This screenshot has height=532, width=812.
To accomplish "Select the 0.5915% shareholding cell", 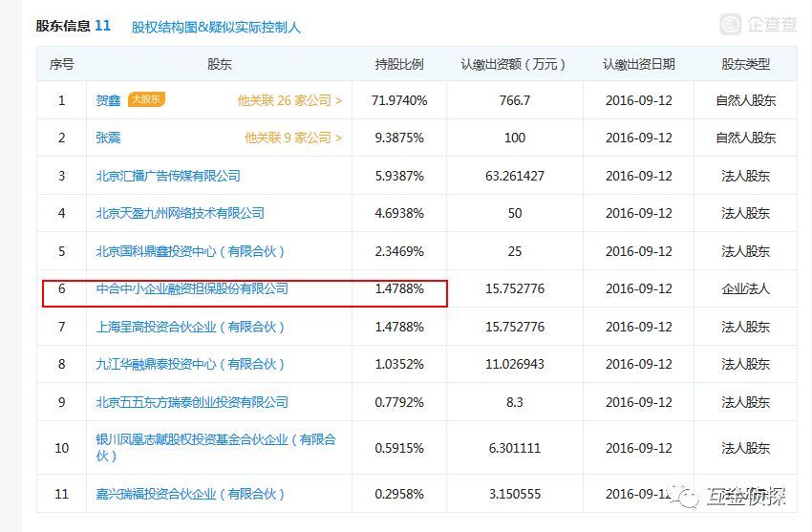I will click(x=399, y=448).
